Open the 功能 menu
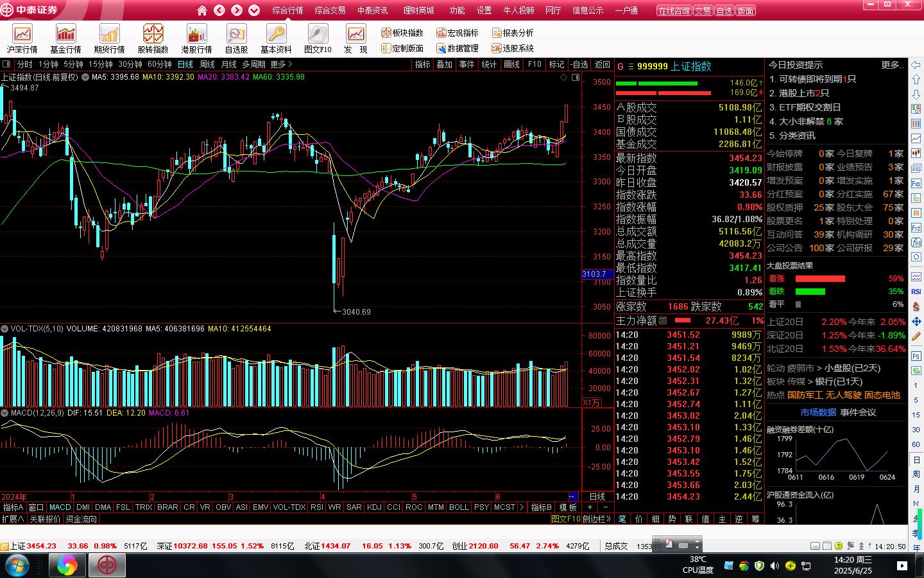The height and width of the screenshot is (578, 924). click(x=457, y=10)
